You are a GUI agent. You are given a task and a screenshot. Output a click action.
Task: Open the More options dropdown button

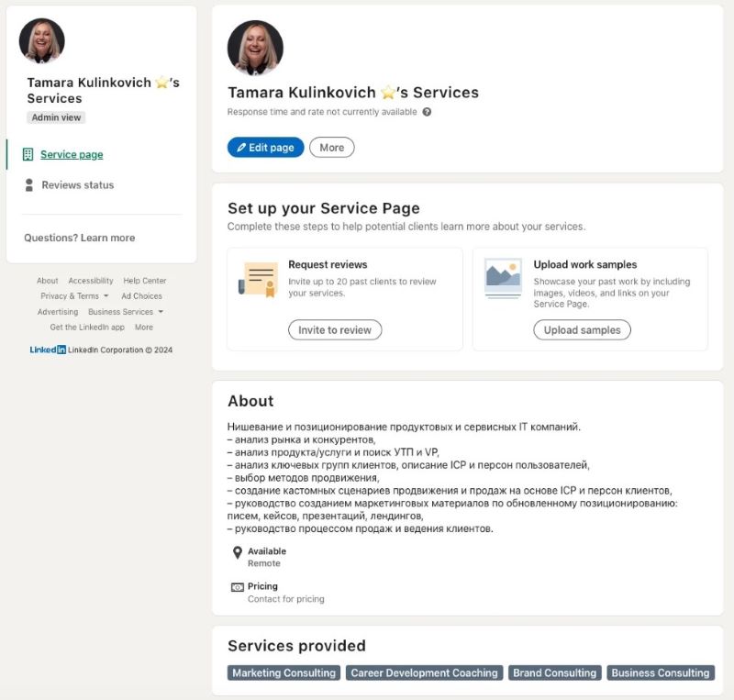click(331, 148)
